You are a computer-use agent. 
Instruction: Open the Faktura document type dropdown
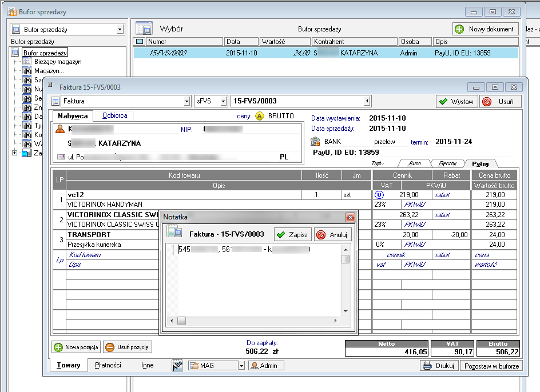click(x=186, y=101)
